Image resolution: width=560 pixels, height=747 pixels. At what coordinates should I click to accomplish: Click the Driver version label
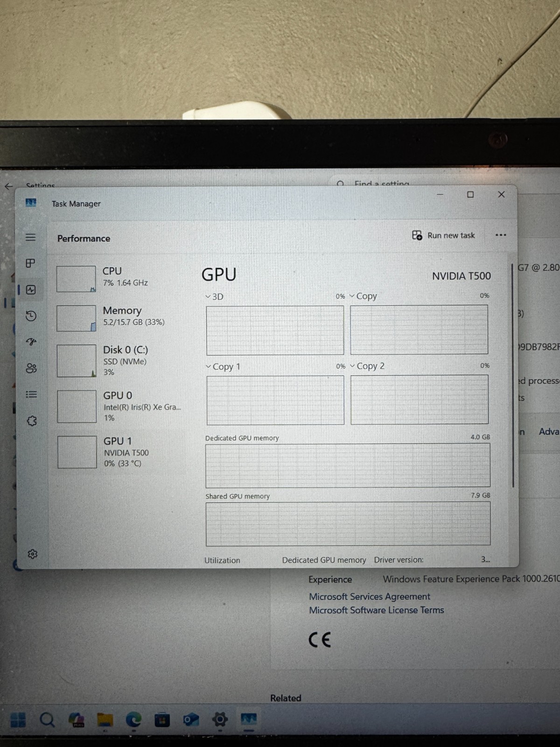[x=399, y=560]
